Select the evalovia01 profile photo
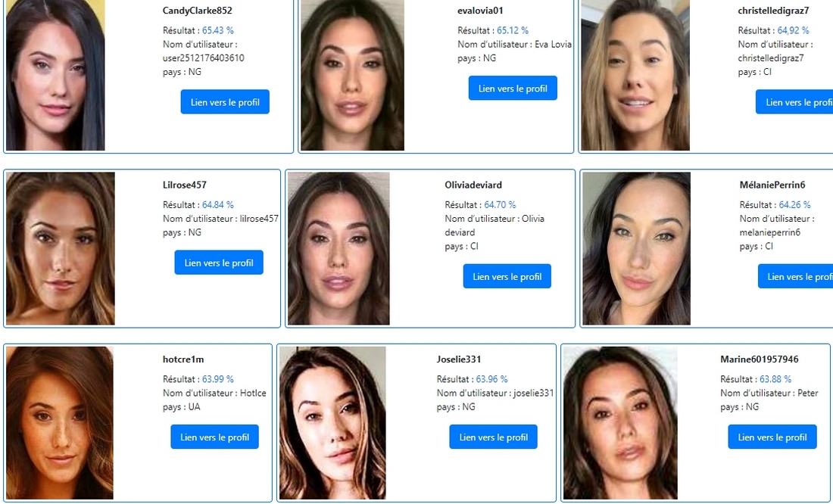This screenshot has width=833, height=504. (x=352, y=75)
